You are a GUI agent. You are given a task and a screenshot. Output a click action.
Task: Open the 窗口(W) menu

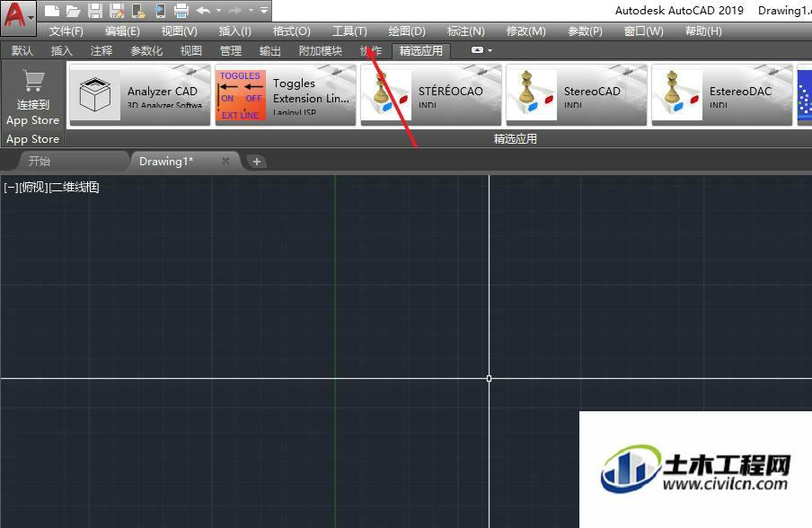(644, 31)
